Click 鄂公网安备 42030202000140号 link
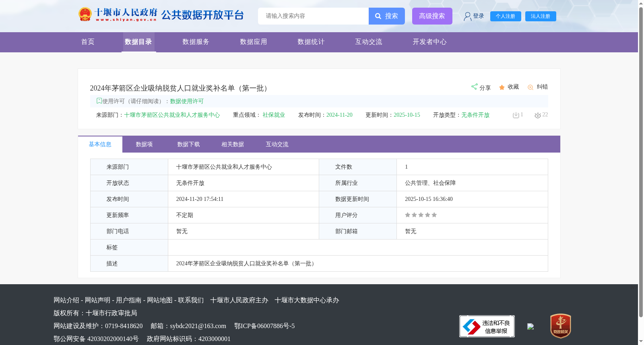Screen dimensions: 644x345 pos(96,339)
